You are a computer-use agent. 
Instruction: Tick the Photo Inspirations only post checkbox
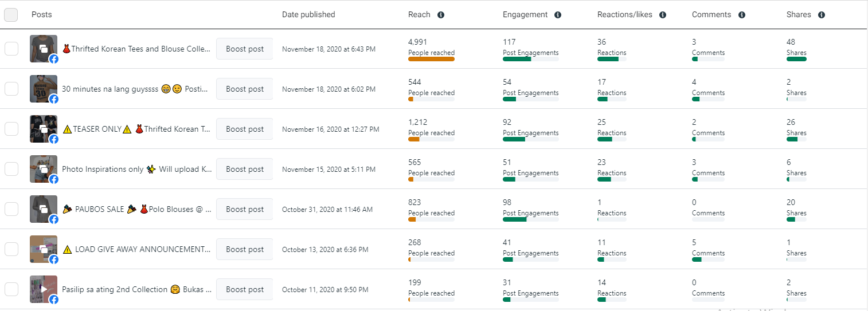click(11, 169)
